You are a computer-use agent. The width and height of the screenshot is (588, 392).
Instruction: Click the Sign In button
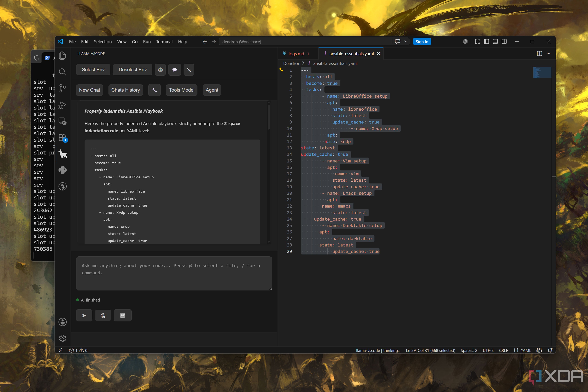422,42
